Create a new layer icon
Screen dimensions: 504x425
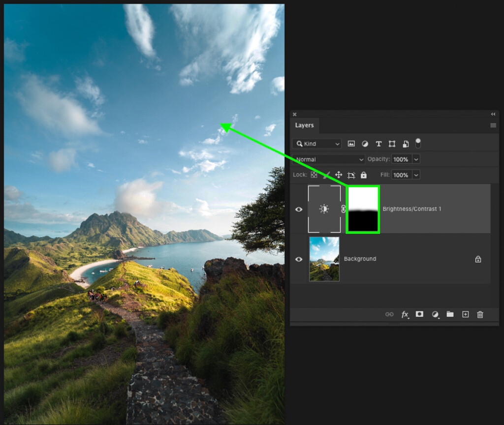[465, 314]
